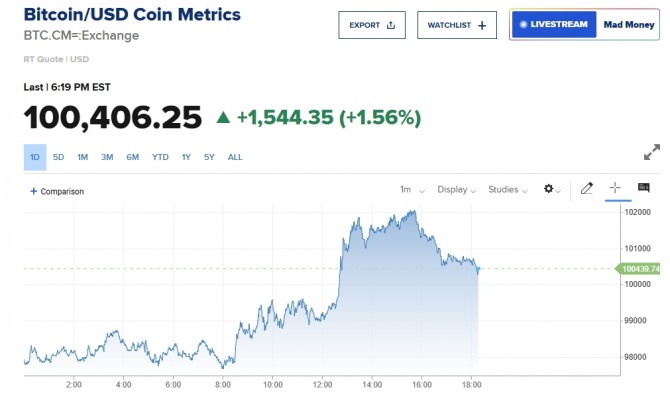The height and width of the screenshot is (406, 670).
Task: Open the Studies dropdown menu
Action: tap(508, 189)
